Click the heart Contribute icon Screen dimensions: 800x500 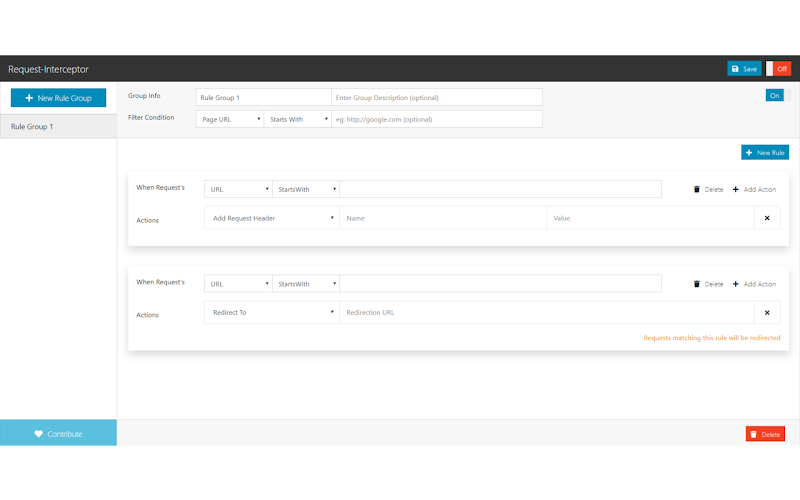click(38, 434)
